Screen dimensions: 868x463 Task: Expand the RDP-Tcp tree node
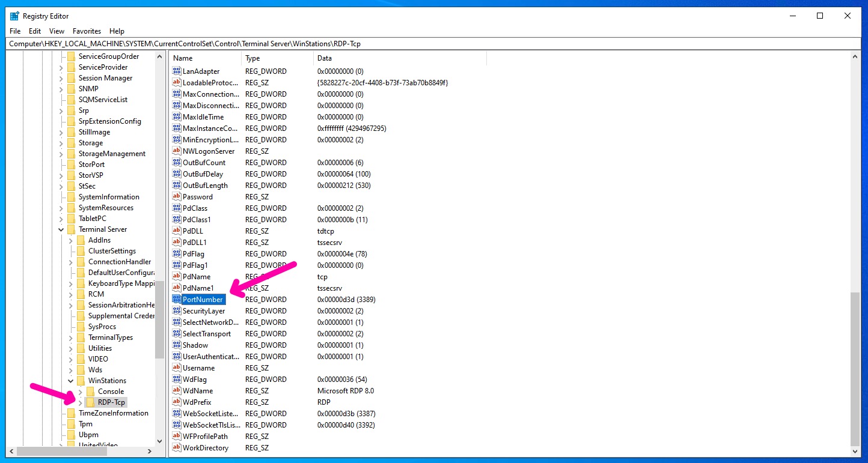coord(81,402)
